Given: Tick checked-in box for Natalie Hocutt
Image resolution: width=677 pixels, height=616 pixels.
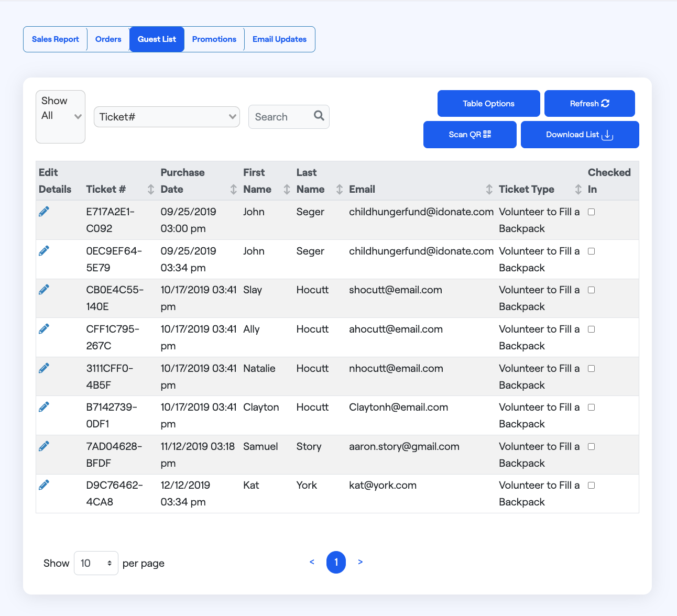Looking at the screenshot, I should (x=591, y=369).
